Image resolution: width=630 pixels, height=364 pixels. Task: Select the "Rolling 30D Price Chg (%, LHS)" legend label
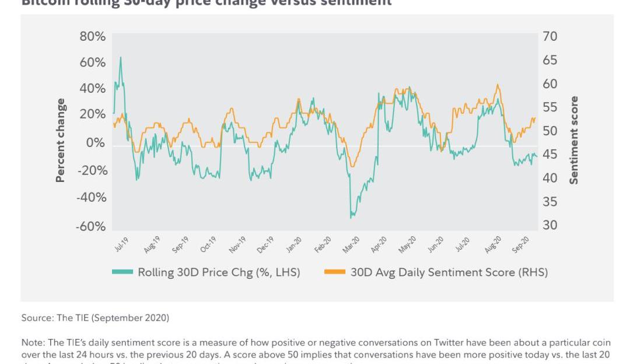click(x=219, y=272)
